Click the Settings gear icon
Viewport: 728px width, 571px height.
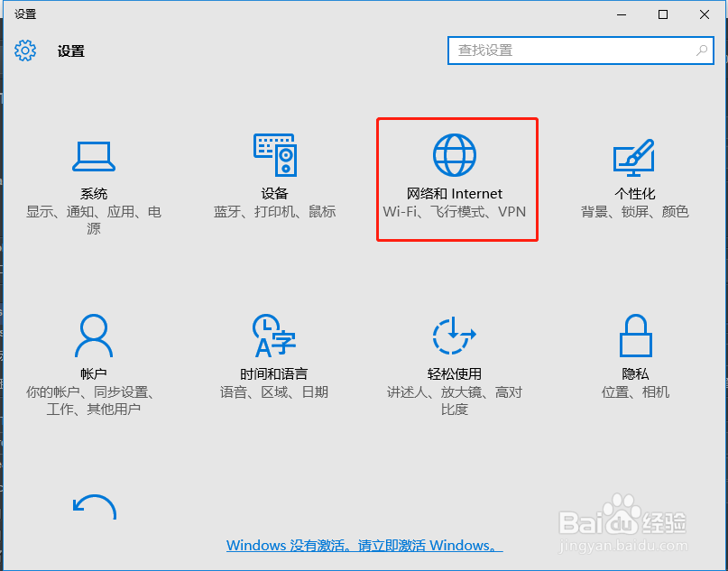tap(25, 51)
